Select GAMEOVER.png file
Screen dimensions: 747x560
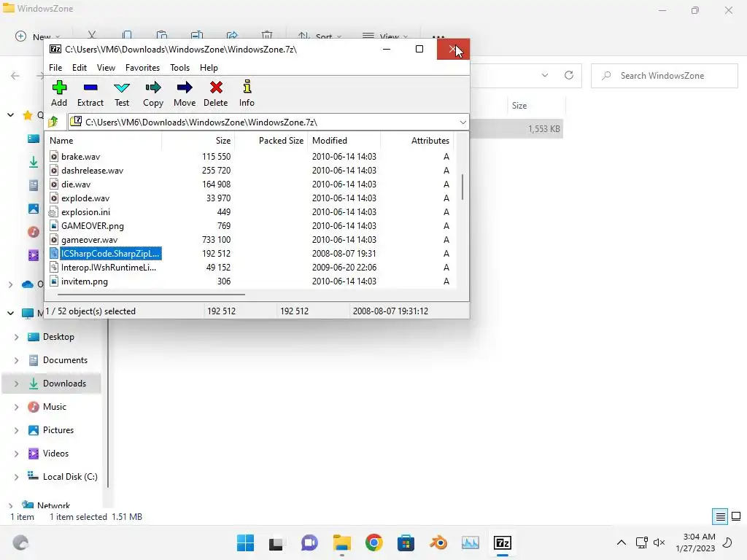93,226
